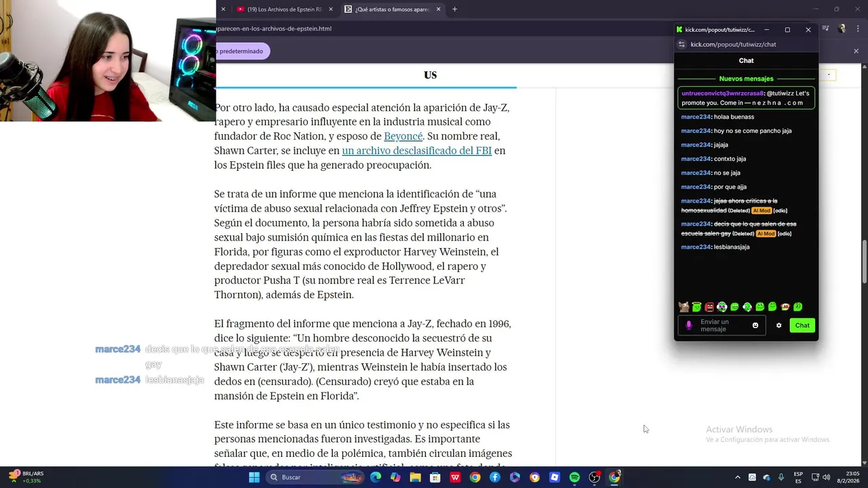
Task: Open 'un archivo desclasificado del FBI' link
Action: 416,150
